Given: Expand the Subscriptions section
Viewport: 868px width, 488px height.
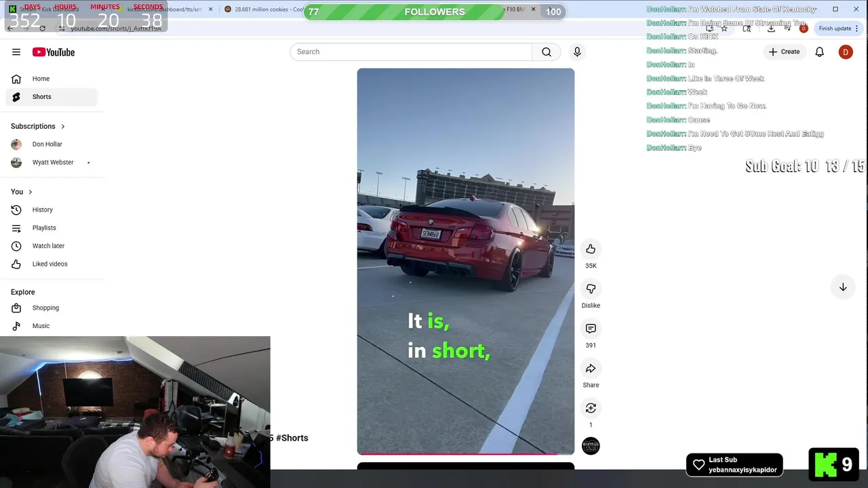Looking at the screenshot, I should point(38,126).
